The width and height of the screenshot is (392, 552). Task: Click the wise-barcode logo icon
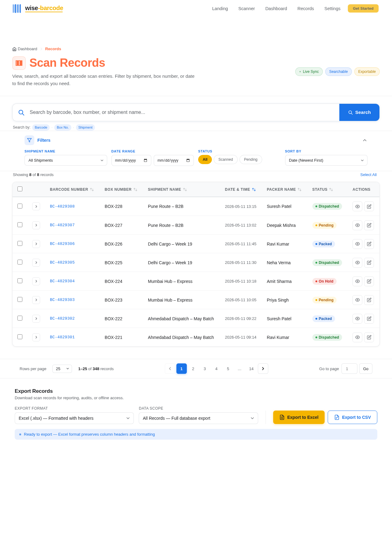(17, 9)
